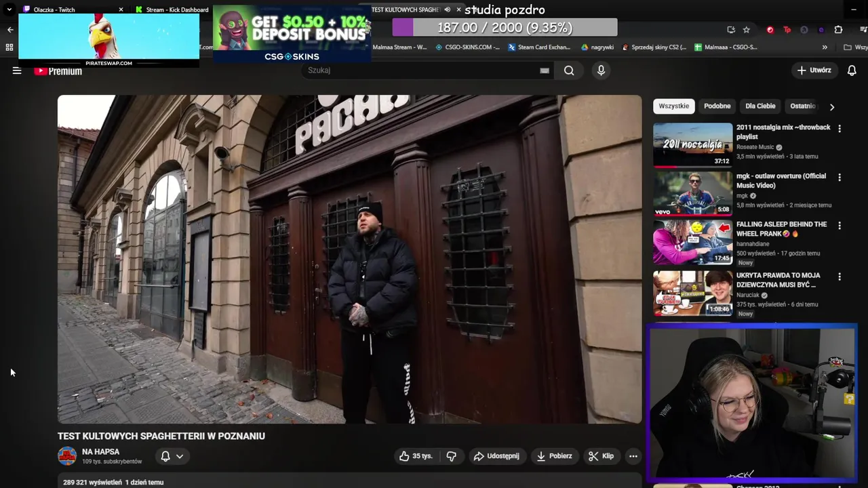868x488 pixels.
Task: Open 2011 nostalgia mix thumbnail
Action: [692, 144]
